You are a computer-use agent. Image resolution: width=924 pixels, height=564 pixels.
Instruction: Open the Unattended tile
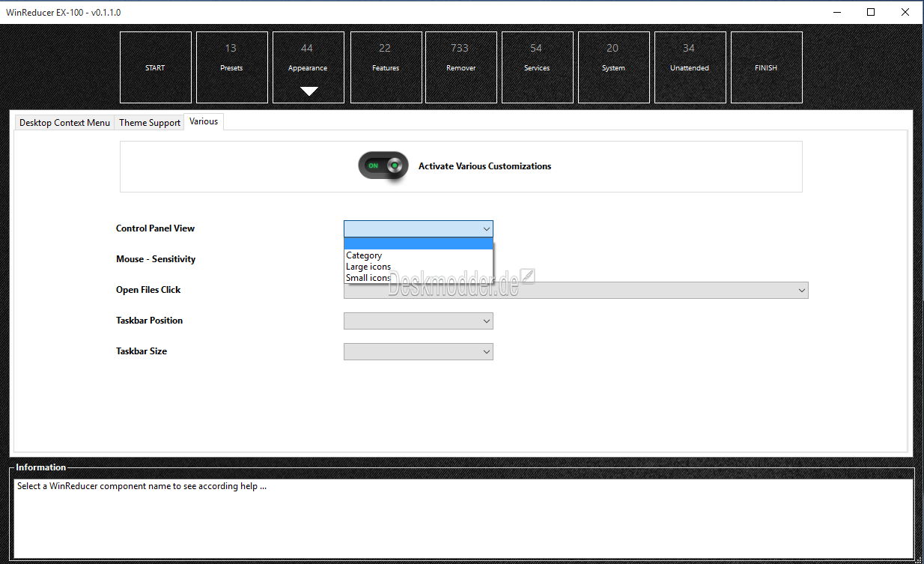pyautogui.click(x=690, y=67)
